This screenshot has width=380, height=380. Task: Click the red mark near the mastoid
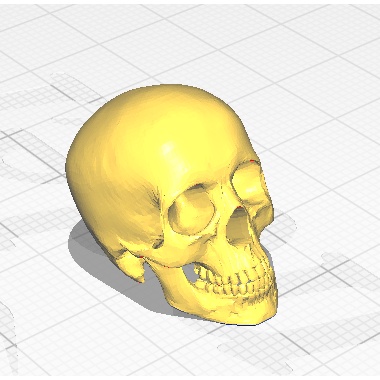pos(142,257)
